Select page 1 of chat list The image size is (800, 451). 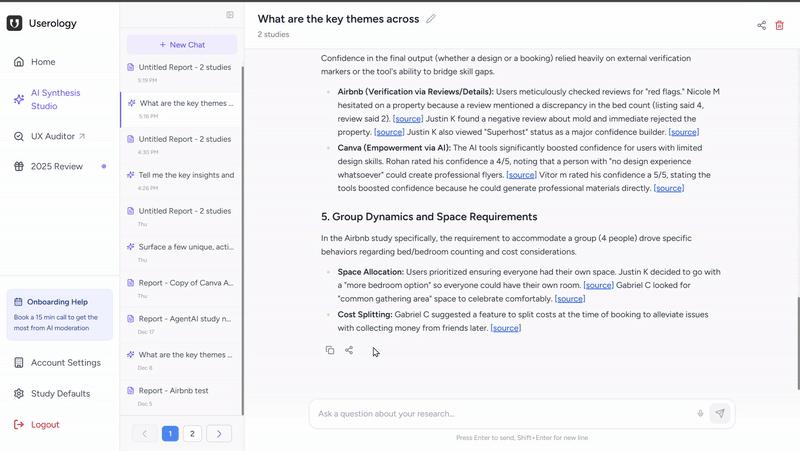170,434
